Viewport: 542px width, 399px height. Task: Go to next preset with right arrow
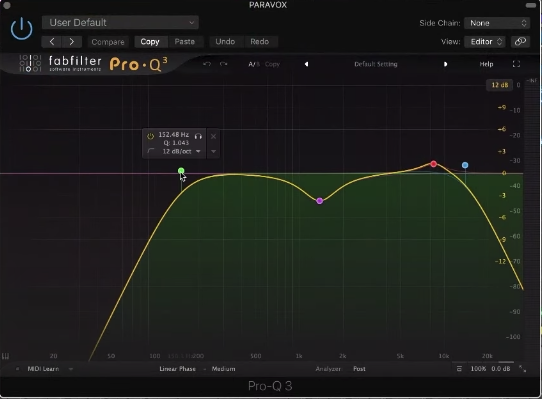tap(72, 41)
